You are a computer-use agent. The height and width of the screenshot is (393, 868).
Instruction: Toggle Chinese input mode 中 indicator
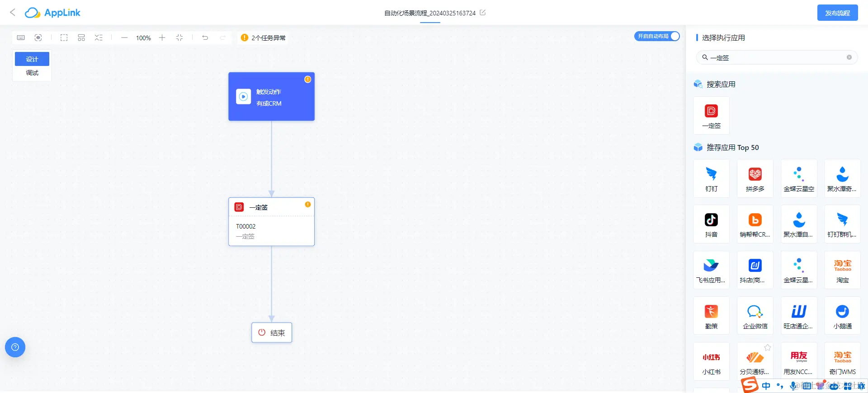pos(766,386)
